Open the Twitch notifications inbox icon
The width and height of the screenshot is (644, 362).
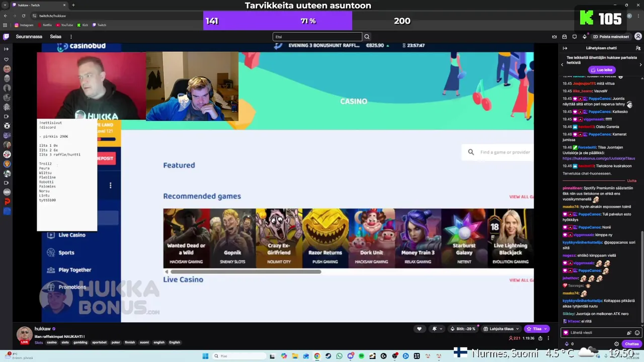coord(565,37)
